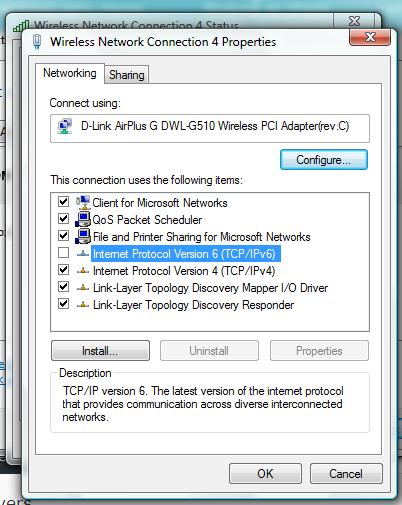Click the Client for Microsoft Networks icon
The image size is (402, 505).
[83, 202]
